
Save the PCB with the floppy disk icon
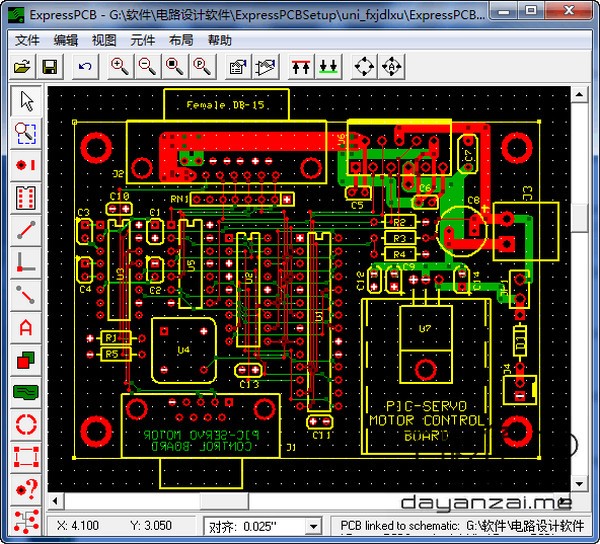[50, 67]
